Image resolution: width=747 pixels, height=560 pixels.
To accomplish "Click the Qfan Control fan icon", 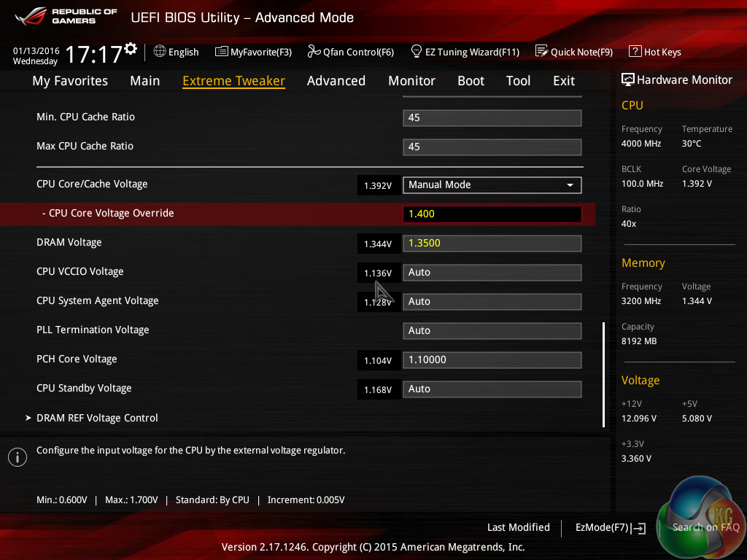I will [x=314, y=52].
